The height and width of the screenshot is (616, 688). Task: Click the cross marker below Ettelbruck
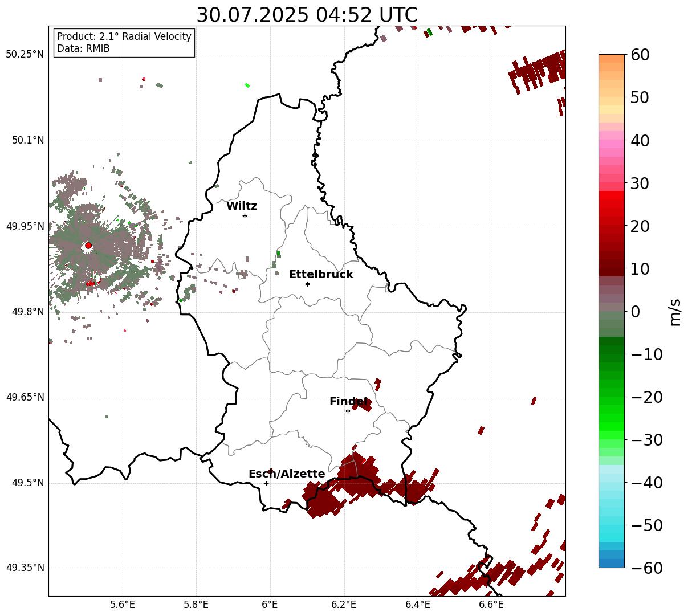[x=307, y=284]
